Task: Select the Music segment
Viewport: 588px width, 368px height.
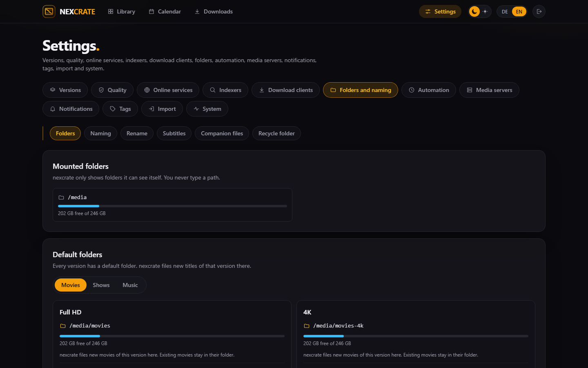Action: click(x=130, y=285)
